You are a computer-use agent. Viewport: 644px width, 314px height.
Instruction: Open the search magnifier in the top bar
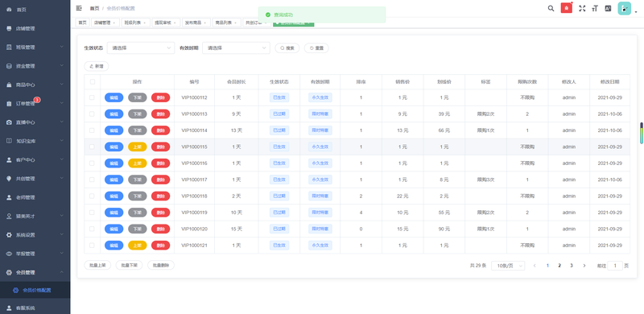pos(551,8)
